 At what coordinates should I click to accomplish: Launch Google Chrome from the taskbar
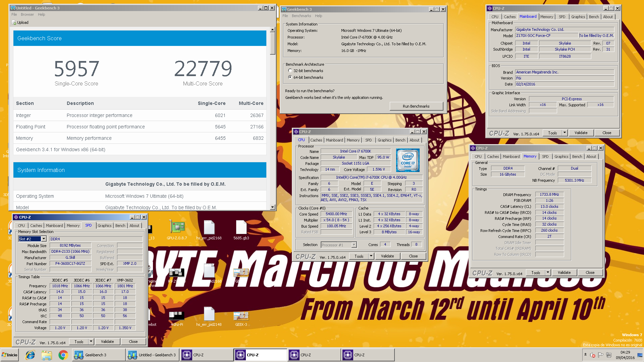click(63, 355)
